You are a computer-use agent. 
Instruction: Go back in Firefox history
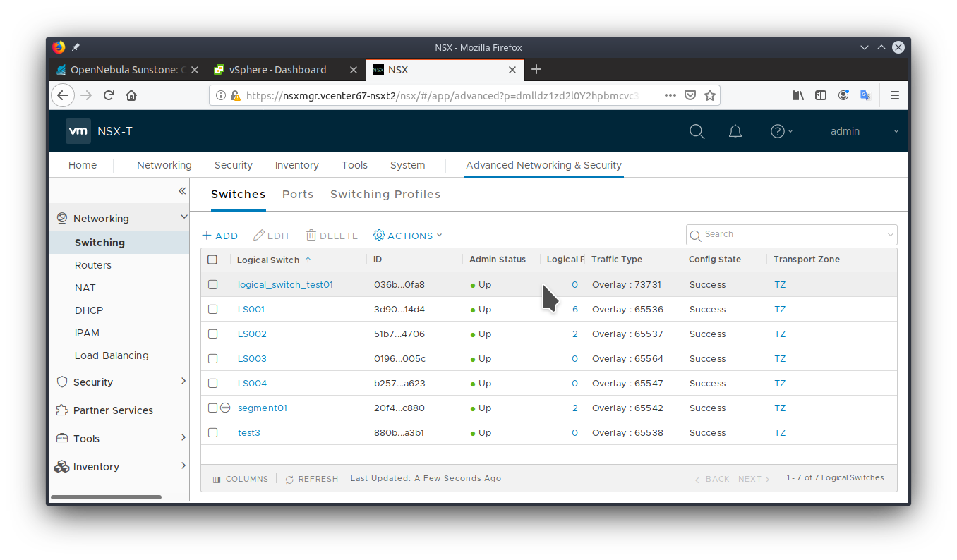click(x=63, y=95)
